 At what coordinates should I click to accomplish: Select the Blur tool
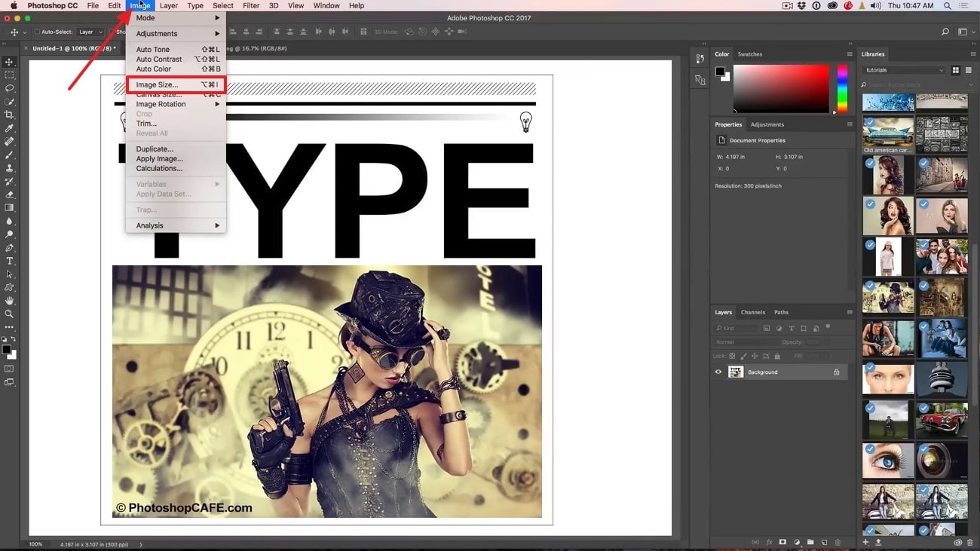pyautogui.click(x=10, y=221)
